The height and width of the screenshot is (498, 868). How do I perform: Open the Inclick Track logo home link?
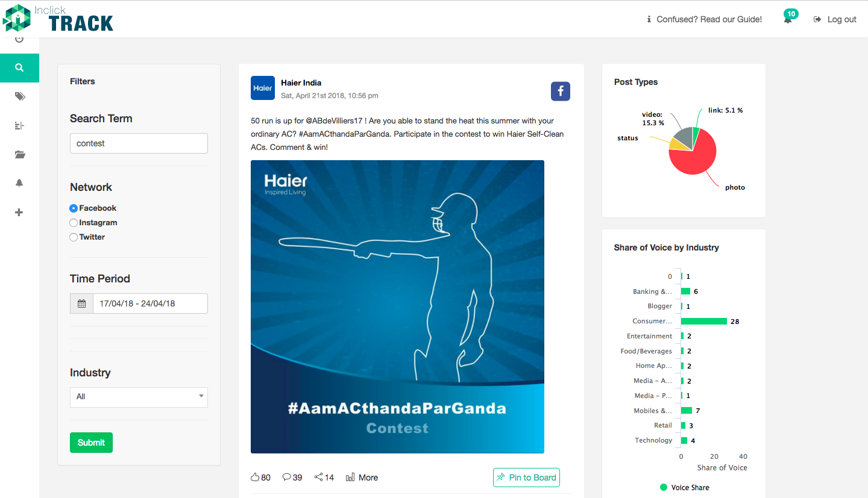click(58, 19)
